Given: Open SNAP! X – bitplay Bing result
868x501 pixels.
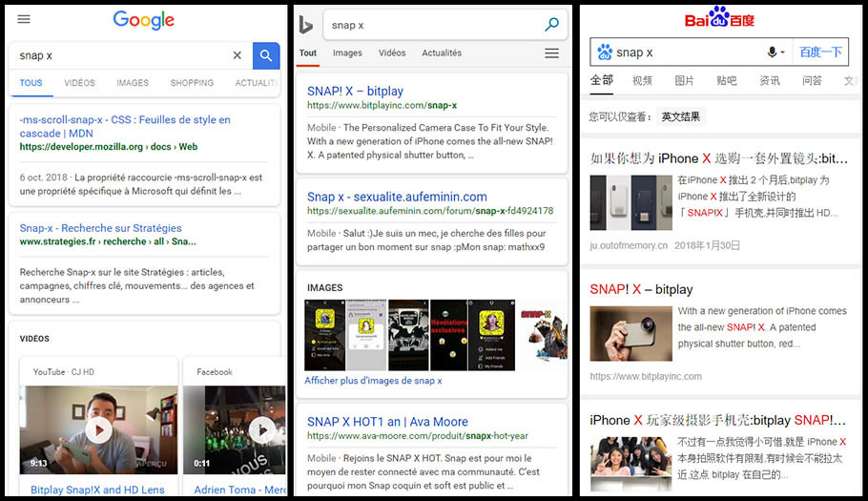Looking at the screenshot, I should tap(356, 92).
